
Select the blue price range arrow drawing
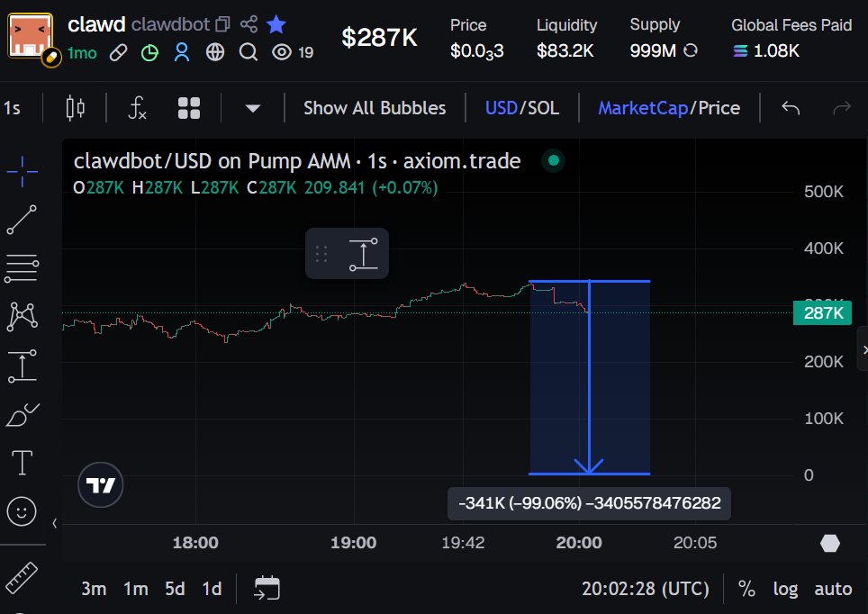(589, 376)
